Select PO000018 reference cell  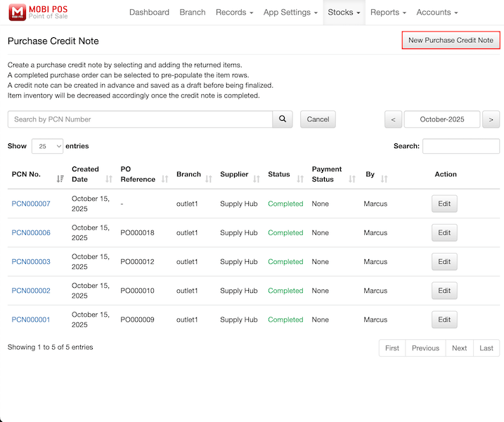coord(137,232)
